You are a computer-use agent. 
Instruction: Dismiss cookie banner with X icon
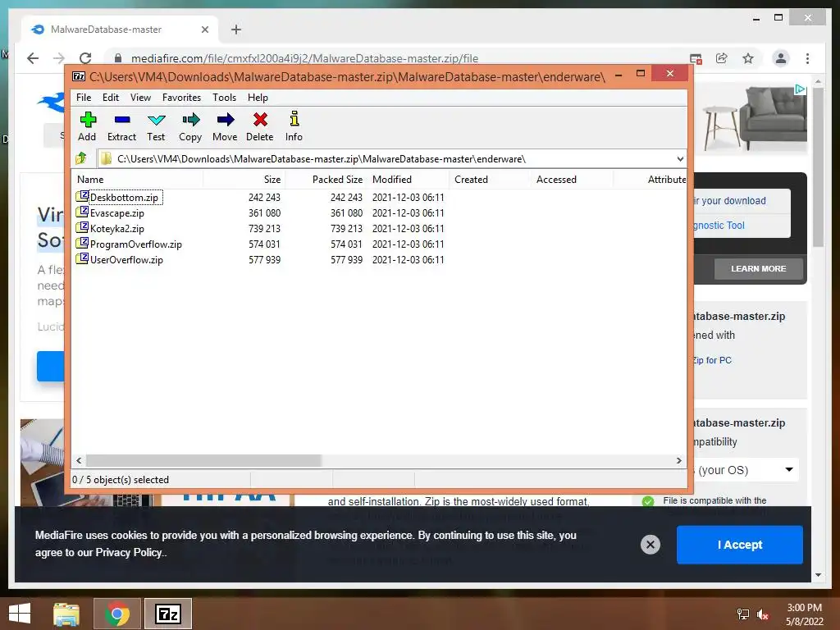point(651,545)
